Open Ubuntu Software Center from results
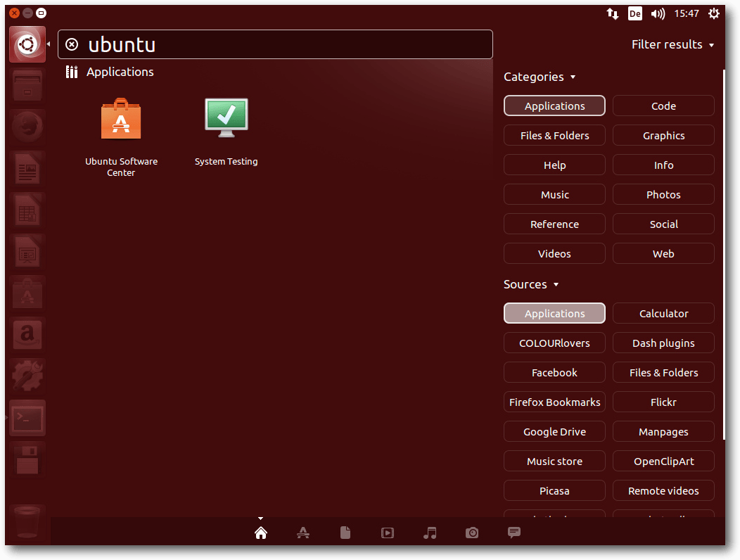740x560 pixels. [121, 137]
